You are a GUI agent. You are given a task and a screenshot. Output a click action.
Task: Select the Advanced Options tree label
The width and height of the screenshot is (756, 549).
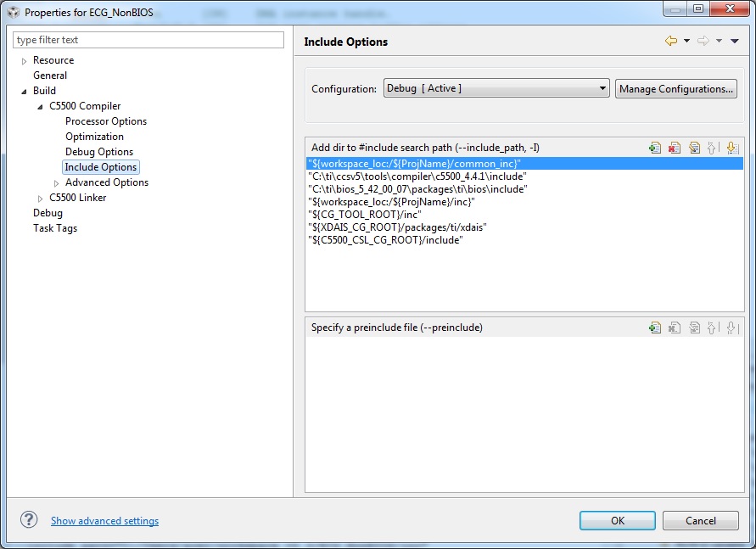pyautogui.click(x=107, y=182)
